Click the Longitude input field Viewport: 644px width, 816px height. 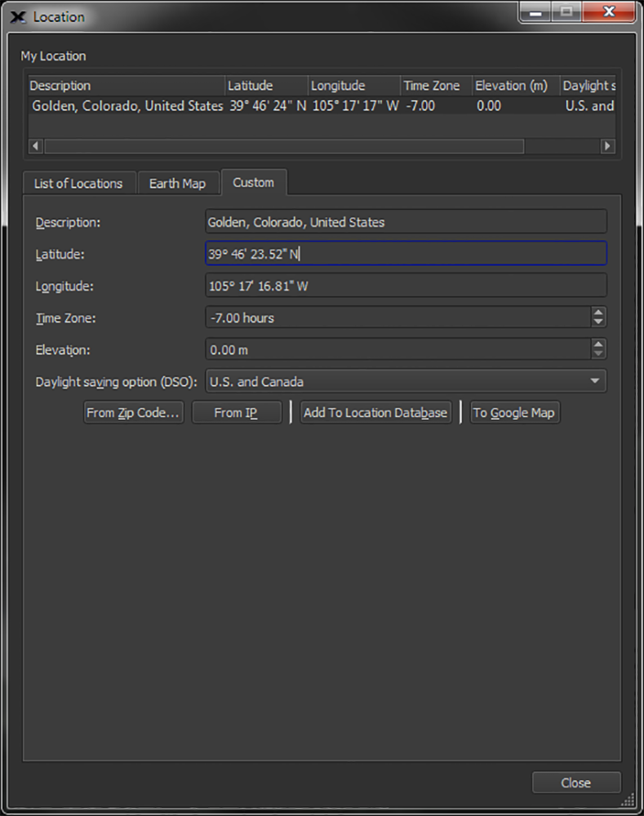coord(406,286)
